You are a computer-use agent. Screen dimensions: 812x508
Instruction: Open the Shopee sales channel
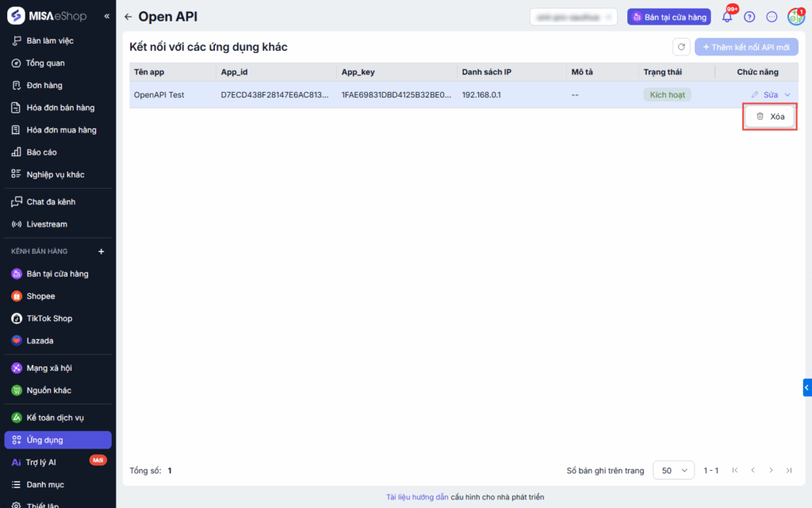click(x=40, y=296)
